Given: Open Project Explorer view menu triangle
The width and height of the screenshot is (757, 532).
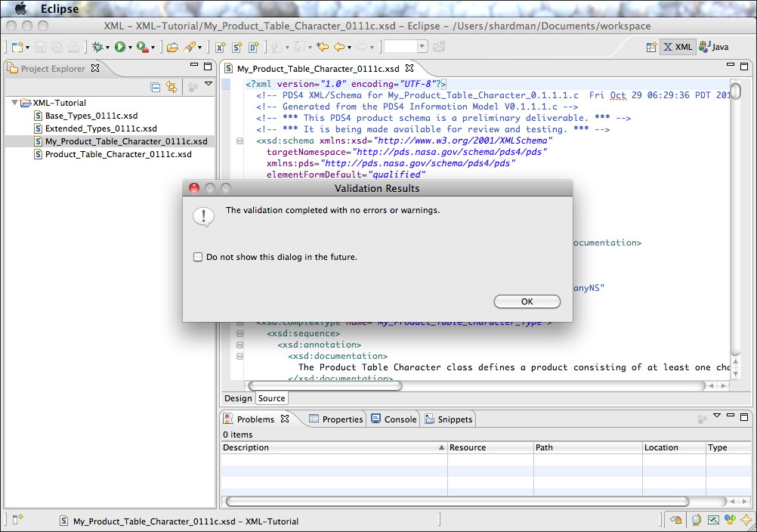Looking at the screenshot, I should [x=209, y=84].
